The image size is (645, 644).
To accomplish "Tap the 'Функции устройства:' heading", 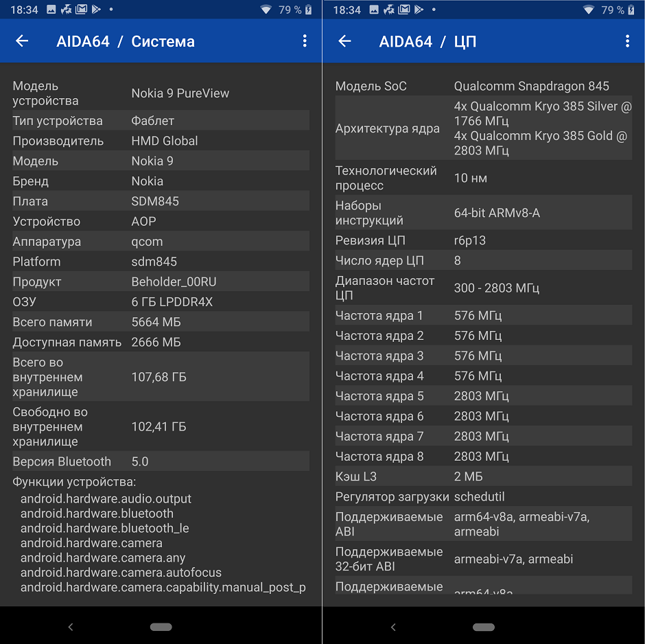I will pos(74,482).
